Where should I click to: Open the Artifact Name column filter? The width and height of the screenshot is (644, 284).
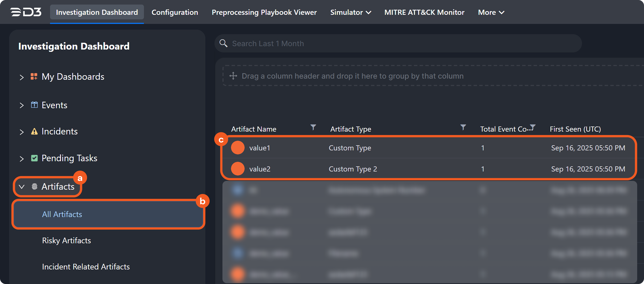pos(313,127)
